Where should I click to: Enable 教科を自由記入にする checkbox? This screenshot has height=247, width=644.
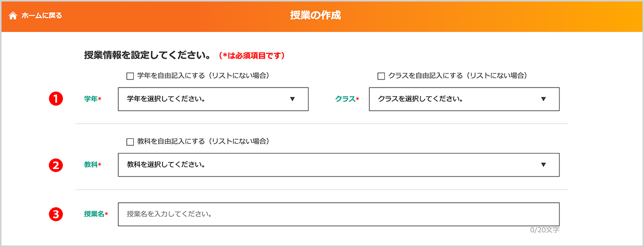pos(130,142)
